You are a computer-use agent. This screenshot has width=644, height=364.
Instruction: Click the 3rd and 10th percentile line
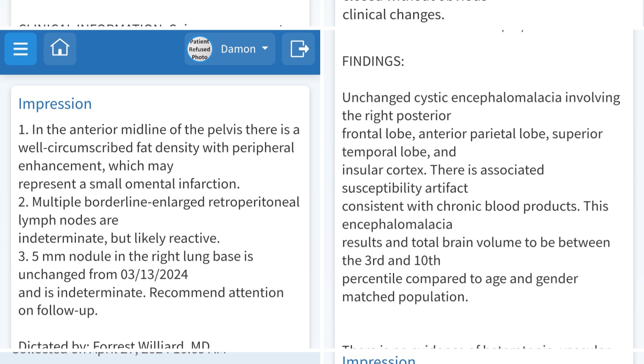(391, 260)
